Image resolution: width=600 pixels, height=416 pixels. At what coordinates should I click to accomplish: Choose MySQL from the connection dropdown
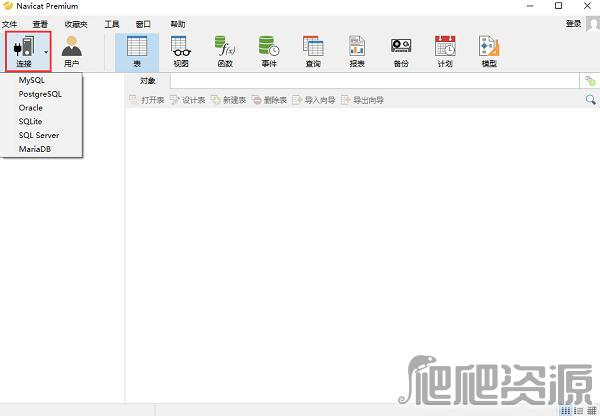[33, 79]
